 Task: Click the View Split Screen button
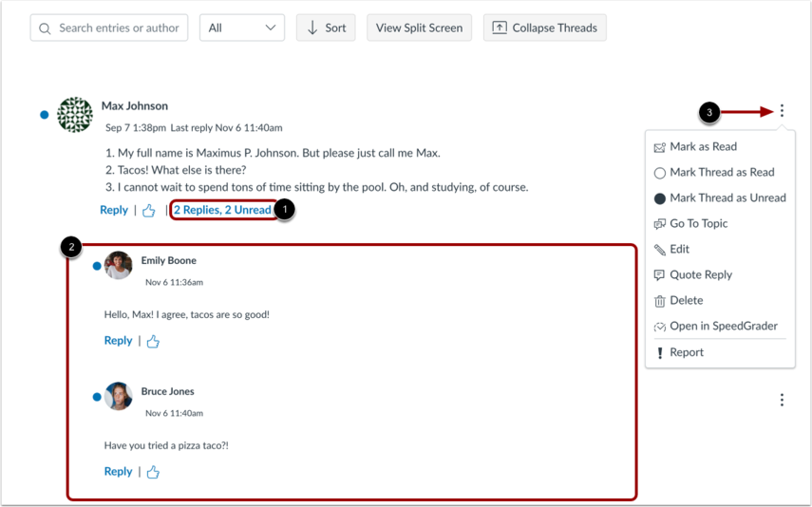click(420, 28)
